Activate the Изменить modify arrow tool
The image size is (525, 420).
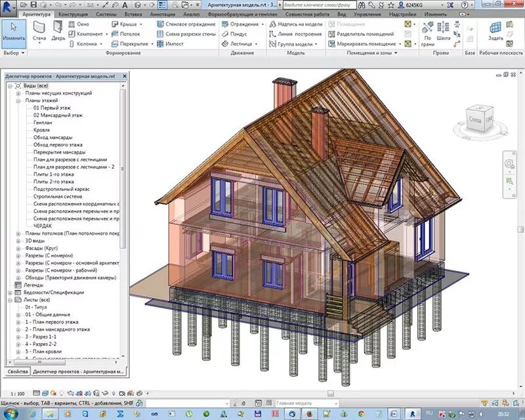14,31
